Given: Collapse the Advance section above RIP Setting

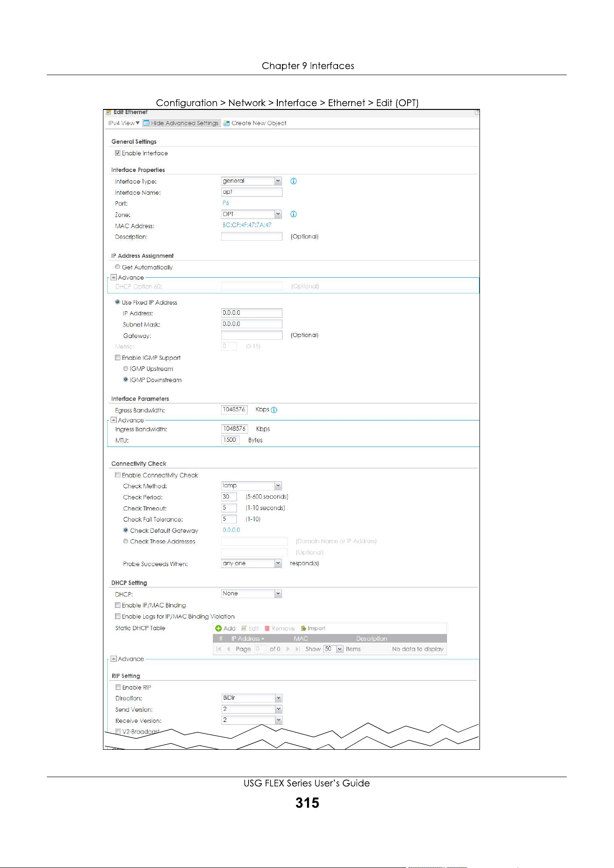Looking at the screenshot, I should [x=114, y=659].
